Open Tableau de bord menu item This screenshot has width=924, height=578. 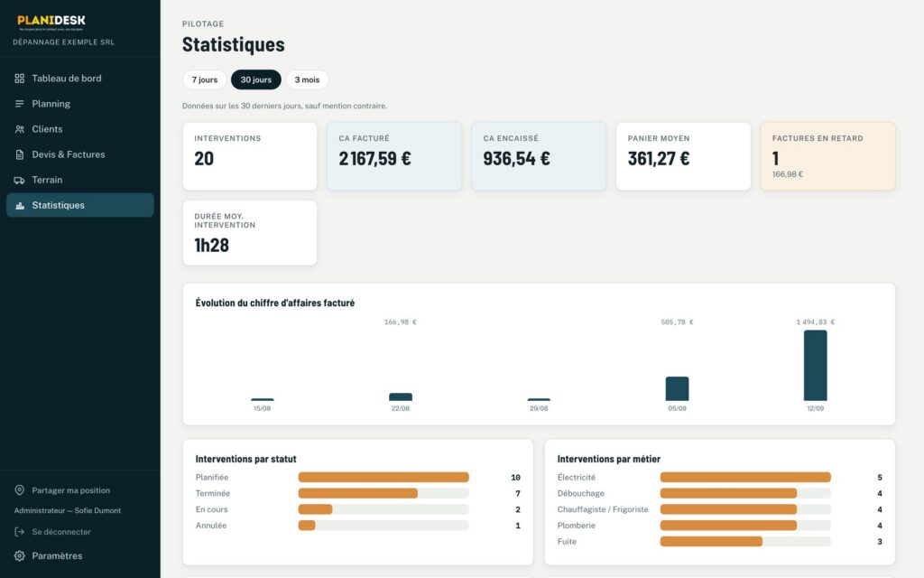(x=80, y=79)
